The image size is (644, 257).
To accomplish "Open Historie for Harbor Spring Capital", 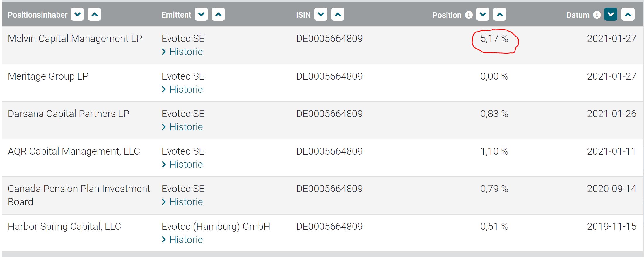I will coord(186,240).
